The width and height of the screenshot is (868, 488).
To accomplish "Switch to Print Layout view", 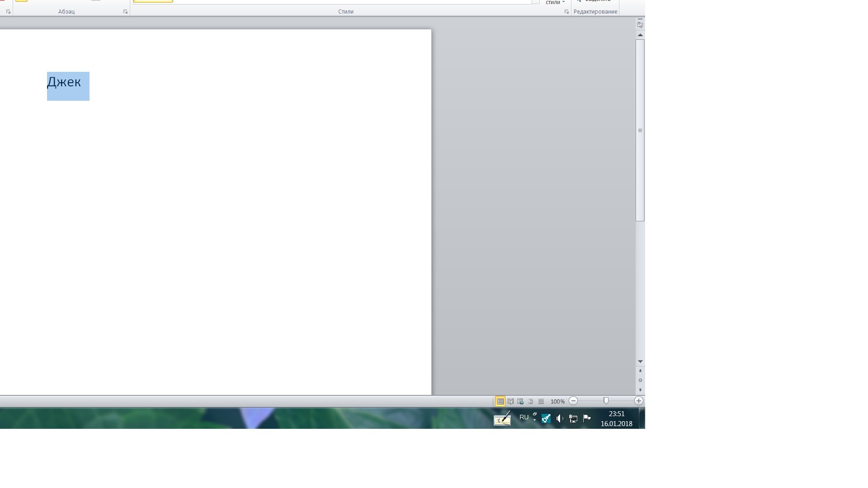I will 500,401.
